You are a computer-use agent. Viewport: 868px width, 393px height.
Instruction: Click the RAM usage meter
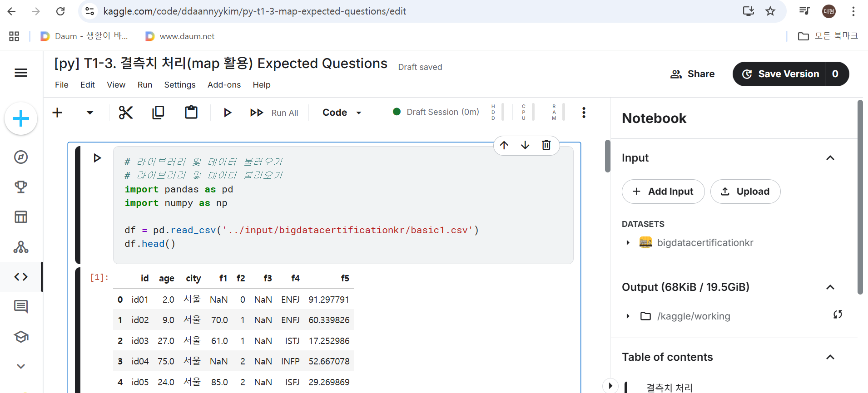point(558,112)
